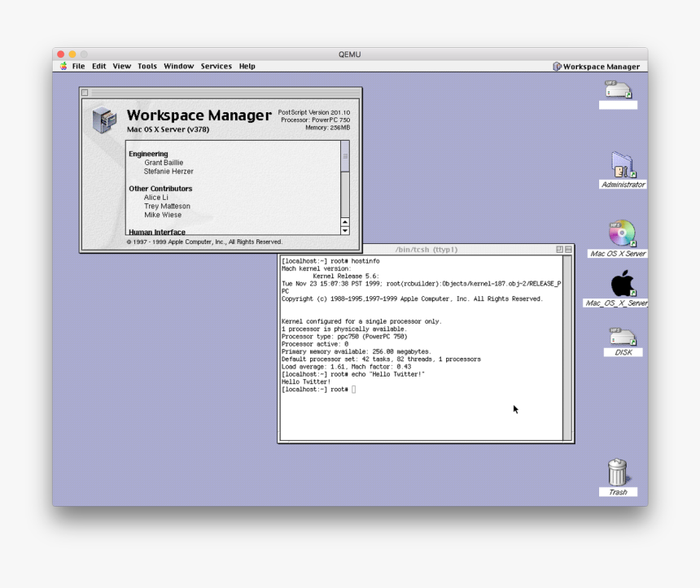Open the UFS disk icon near the top right

(617, 91)
